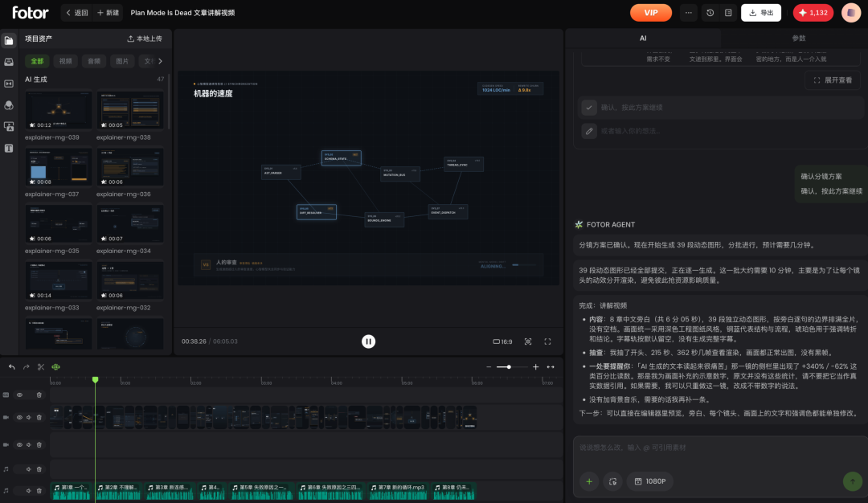Select the 音频 asset filter
The height and width of the screenshot is (503, 868).
click(94, 61)
